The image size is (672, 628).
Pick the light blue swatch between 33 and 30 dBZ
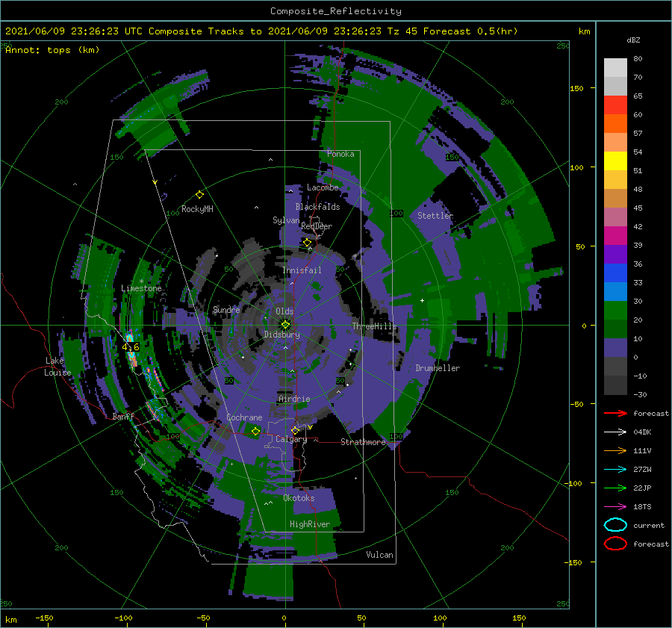[615, 292]
